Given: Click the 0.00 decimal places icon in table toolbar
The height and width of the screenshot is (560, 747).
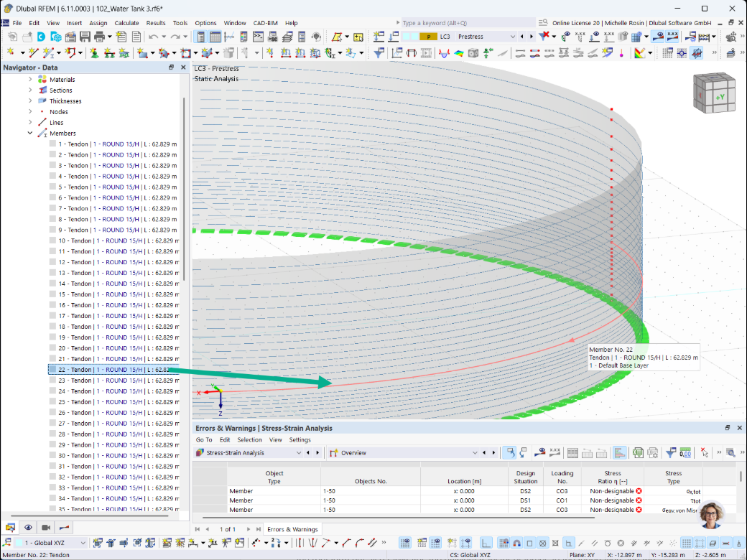Looking at the screenshot, I should pyautogui.click(x=685, y=453).
